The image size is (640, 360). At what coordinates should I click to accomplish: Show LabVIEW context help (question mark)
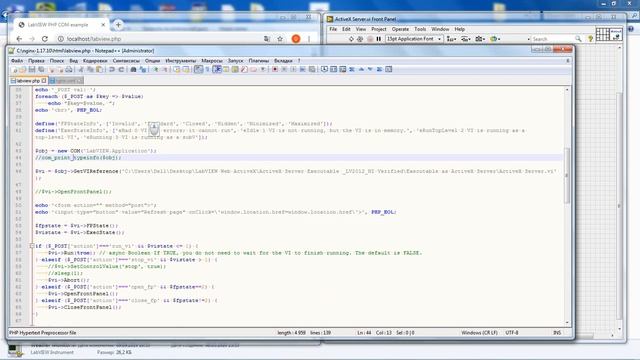coord(590,39)
